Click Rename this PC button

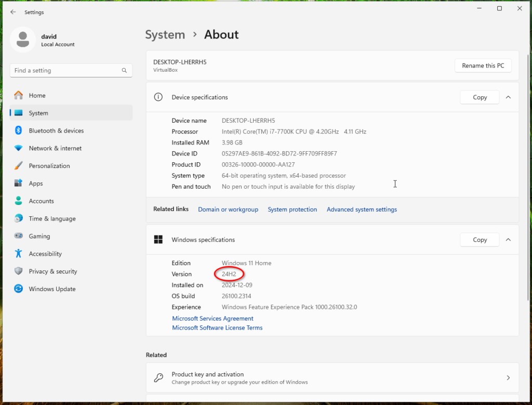pos(483,66)
